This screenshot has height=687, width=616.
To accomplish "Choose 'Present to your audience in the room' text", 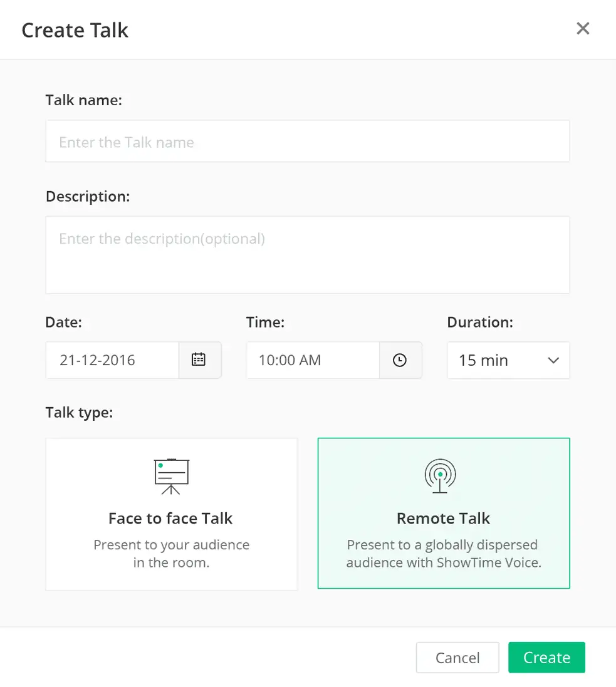I will 172,554.
